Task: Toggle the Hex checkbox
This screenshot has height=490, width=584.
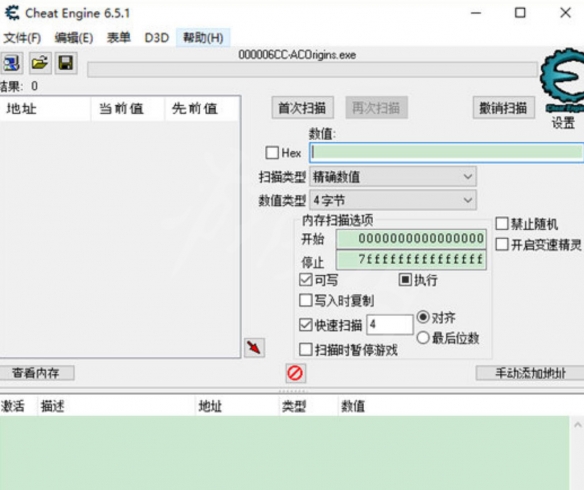Action: [x=272, y=153]
